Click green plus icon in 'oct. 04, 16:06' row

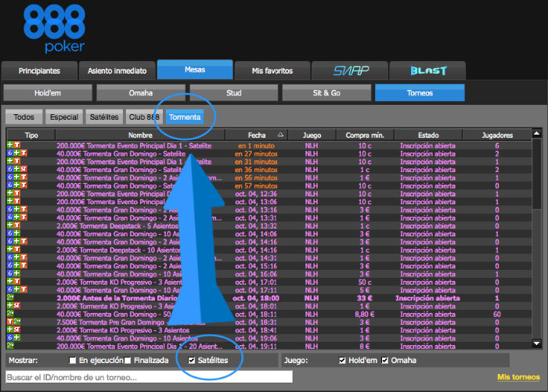point(16,274)
